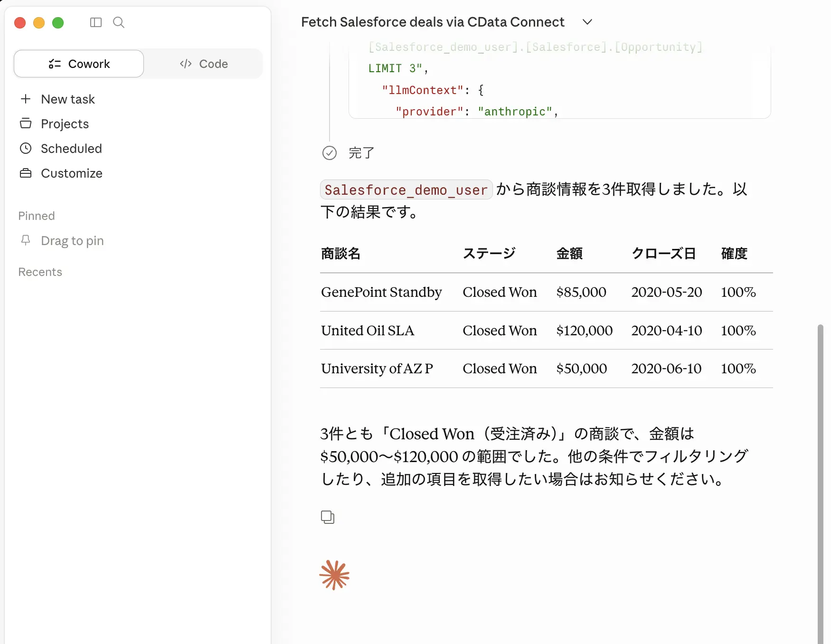Click the orange Claude starburst icon

(334, 575)
